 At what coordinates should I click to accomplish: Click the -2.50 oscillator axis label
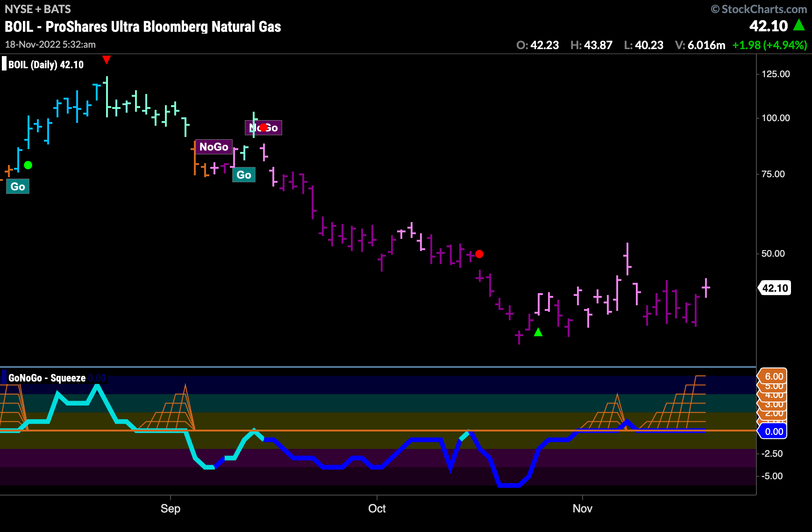(772, 453)
